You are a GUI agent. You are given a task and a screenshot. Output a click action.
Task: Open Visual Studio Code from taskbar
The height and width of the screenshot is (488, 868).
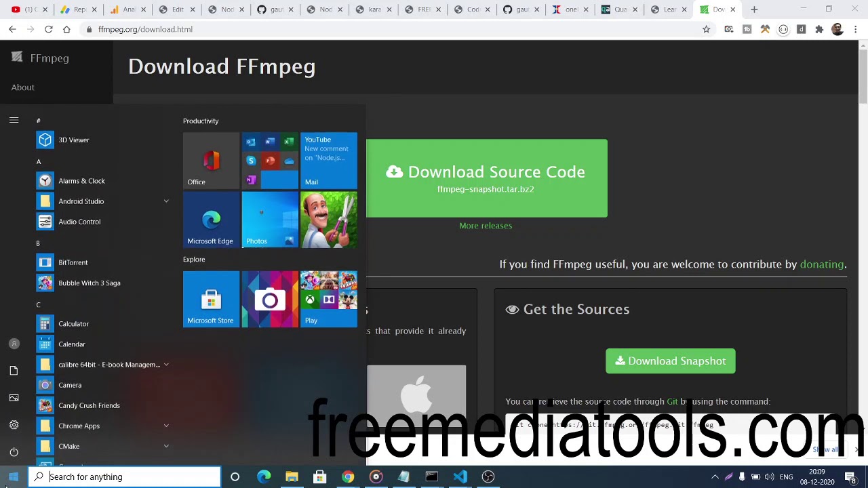(x=460, y=476)
